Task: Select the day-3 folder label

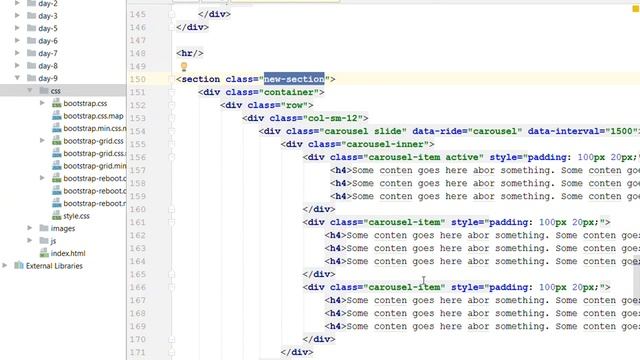Action: pos(48,16)
